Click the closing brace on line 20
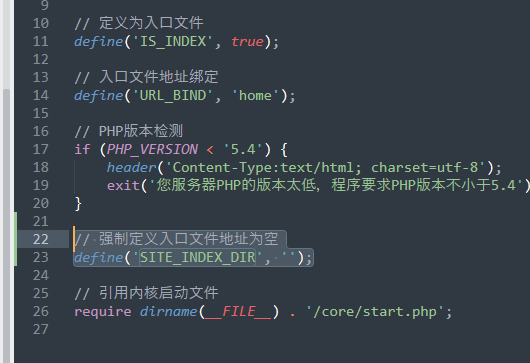530x363 pixels. pos(78,204)
